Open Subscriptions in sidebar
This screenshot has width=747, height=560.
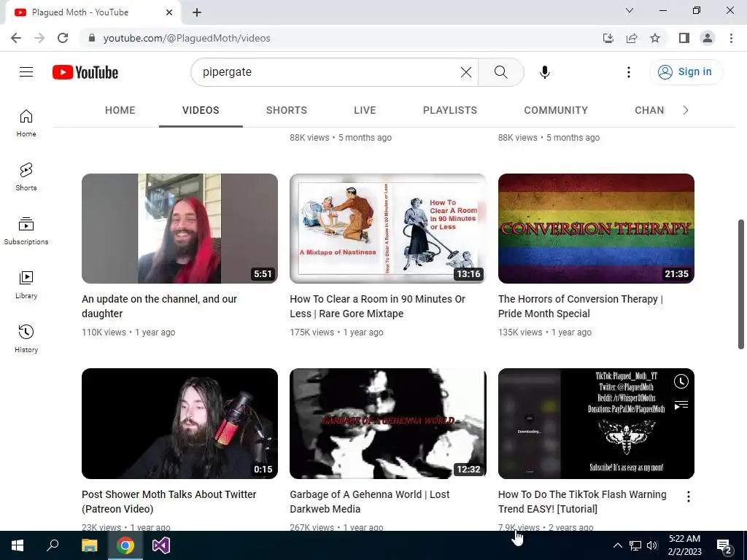pyautogui.click(x=26, y=230)
